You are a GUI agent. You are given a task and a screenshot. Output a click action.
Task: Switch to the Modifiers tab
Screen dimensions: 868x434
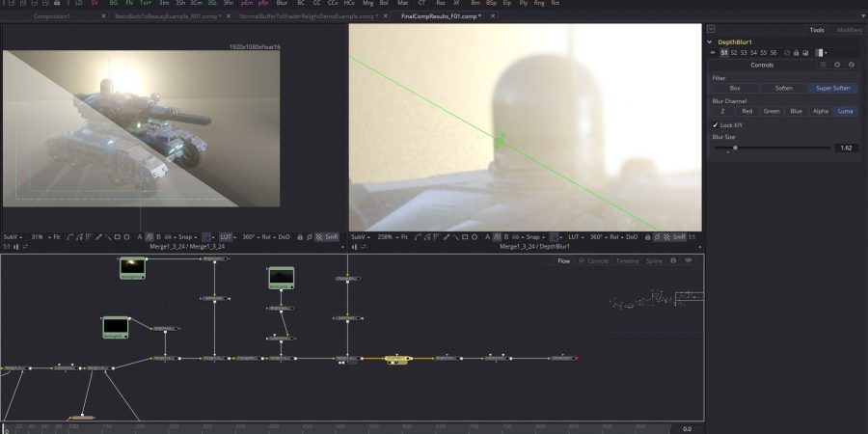(850, 30)
